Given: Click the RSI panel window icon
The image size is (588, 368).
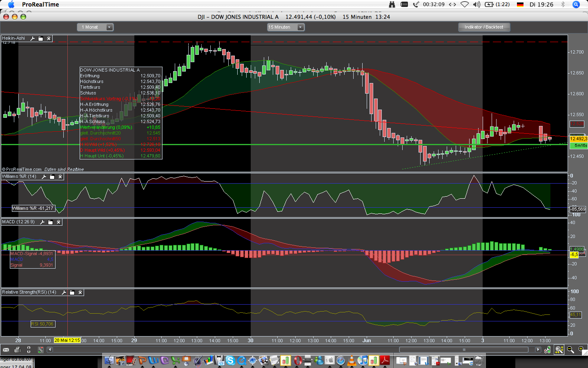Looking at the screenshot, I should [x=72, y=292].
